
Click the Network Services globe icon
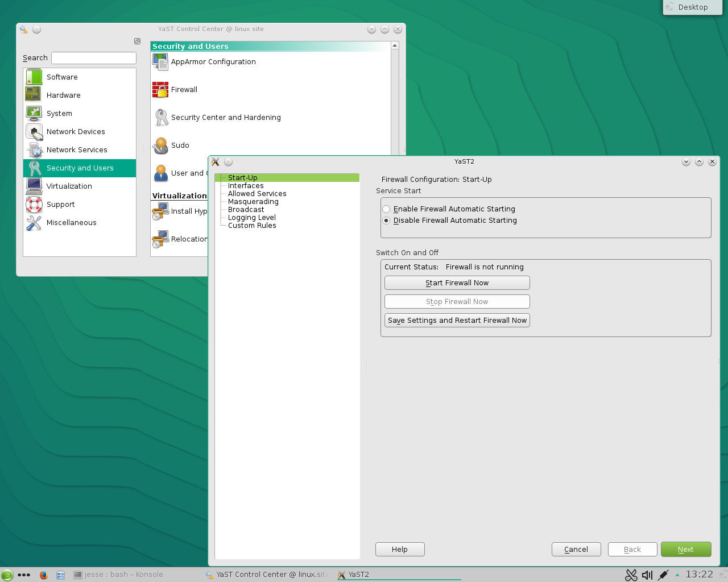pos(35,150)
